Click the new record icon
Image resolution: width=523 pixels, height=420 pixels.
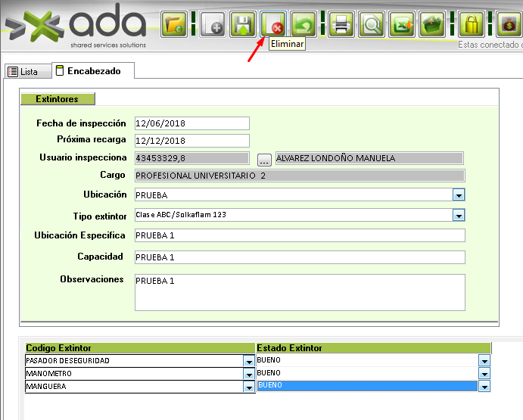(x=213, y=24)
